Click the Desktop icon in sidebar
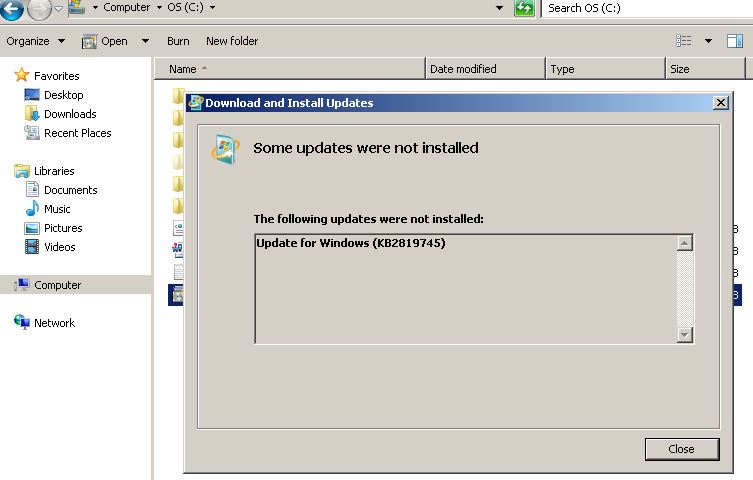Image resolution: width=753 pixels, height=480 pixels. [32, 95]
